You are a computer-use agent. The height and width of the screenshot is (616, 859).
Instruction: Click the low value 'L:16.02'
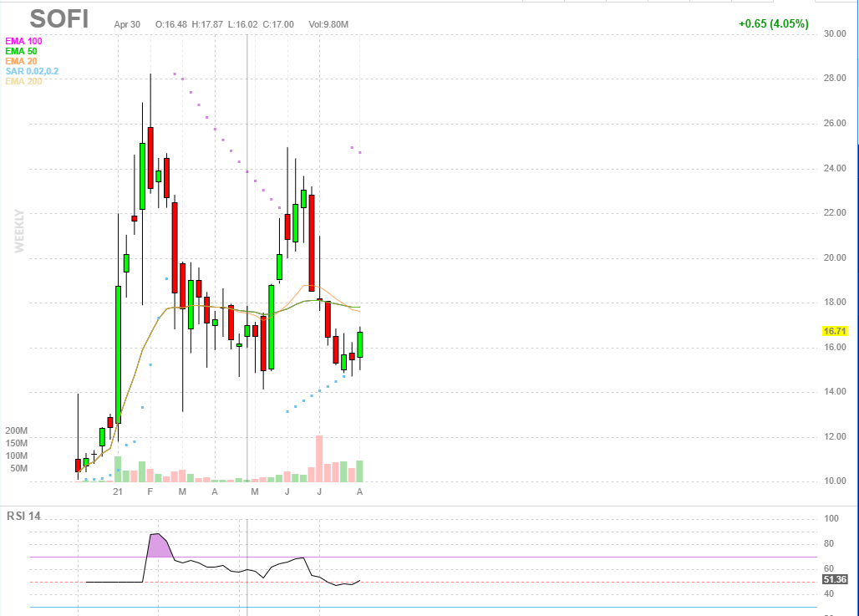[x=242, y=25]
